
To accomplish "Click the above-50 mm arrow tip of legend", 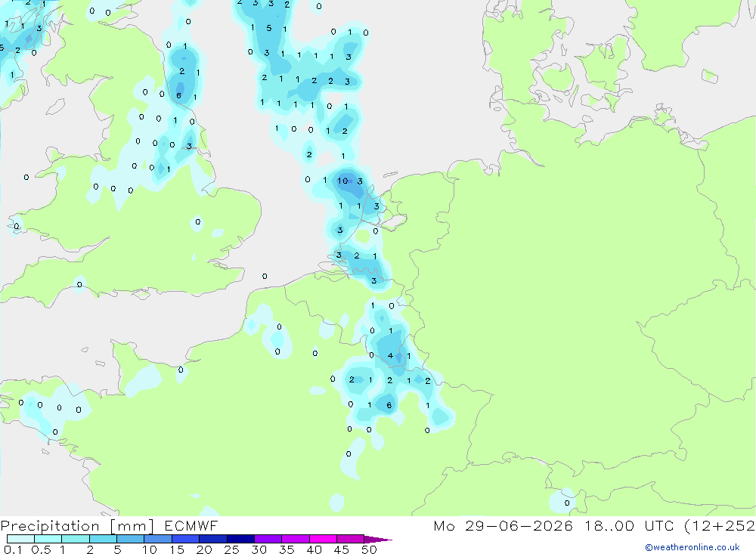I will pyautogui.click(x=377, y=540).
